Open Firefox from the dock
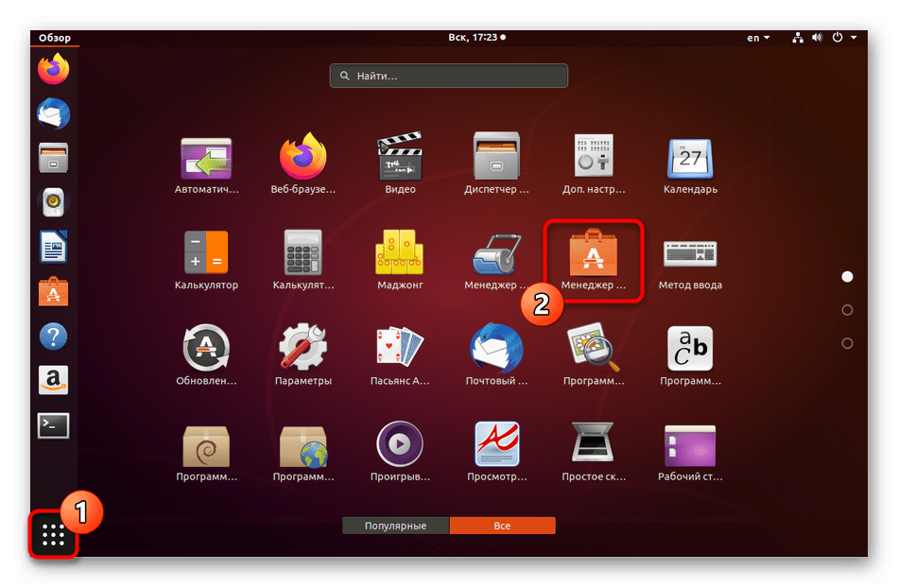Viewport: 898px width, 588px height. [x=53, y=69]
